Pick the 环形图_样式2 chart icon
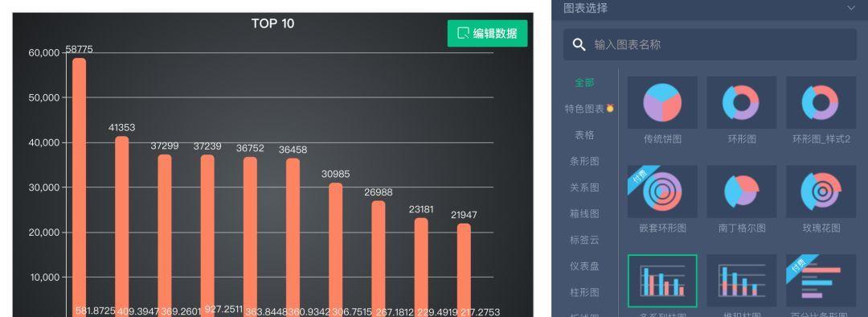Image resolution: width=868 pixels, height=317 pixels. [x=821, y=102]
